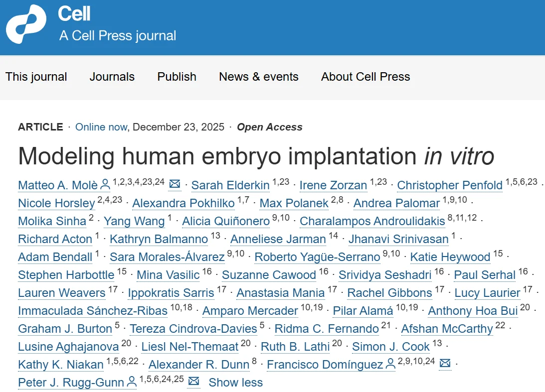
Task: Click envelope icon next to Peter J. Rugg-Gunn
Action: (193, 382)
